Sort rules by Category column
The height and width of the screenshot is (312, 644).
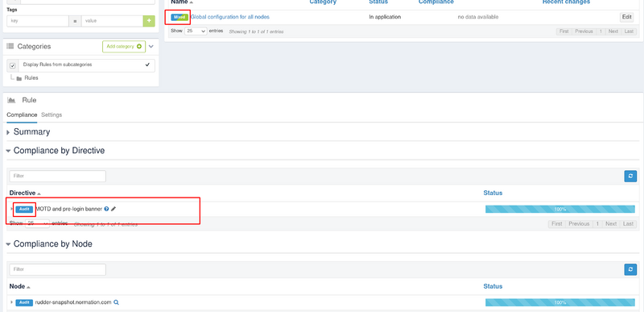point(323,2)
